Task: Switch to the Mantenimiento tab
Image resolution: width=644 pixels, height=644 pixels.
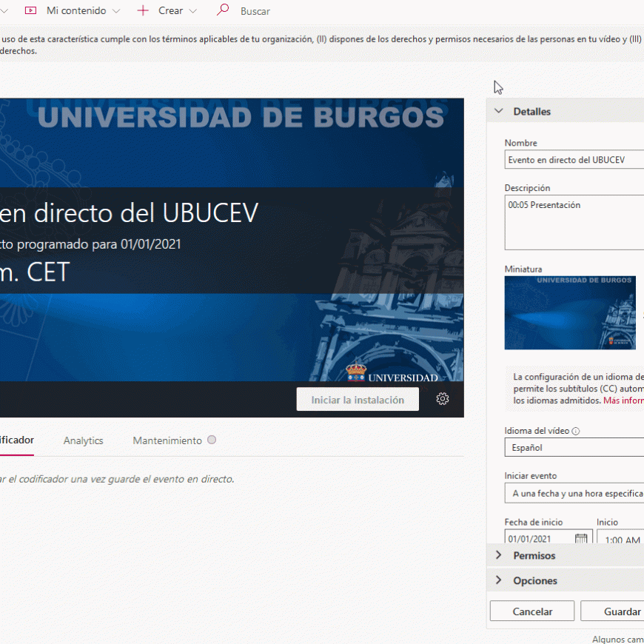Action: pos(167,440)
